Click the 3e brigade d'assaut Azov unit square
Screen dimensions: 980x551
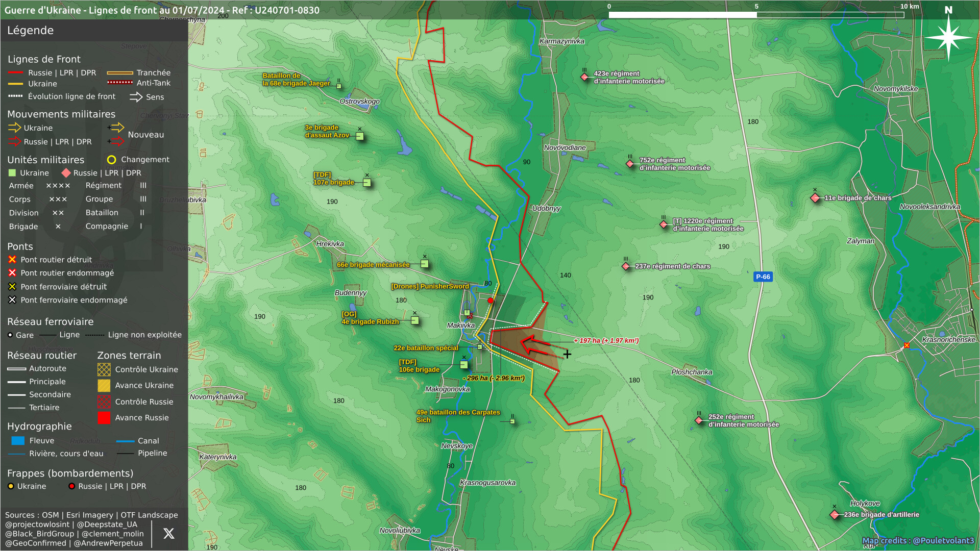360,136
